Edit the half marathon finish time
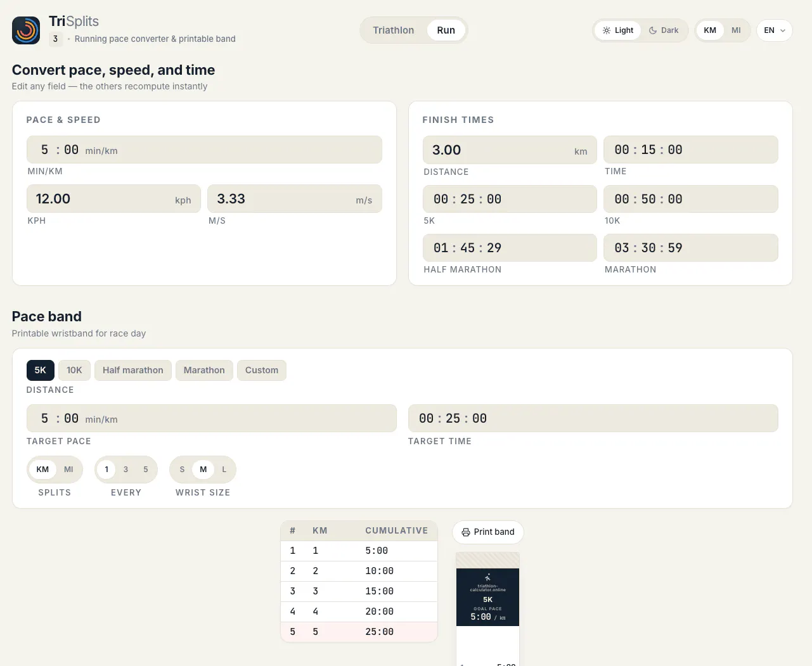The width and height of the screenshot is (812, 666). pyautogui.click(x=510, y=248)
